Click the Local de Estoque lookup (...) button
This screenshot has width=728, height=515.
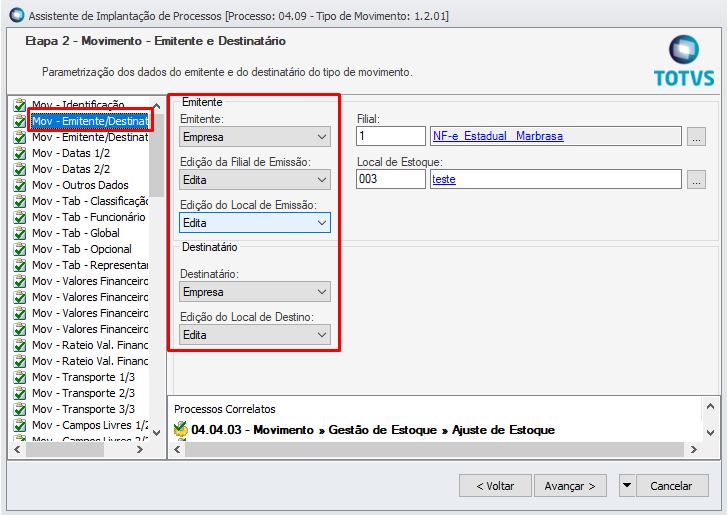tap(696, 180)
